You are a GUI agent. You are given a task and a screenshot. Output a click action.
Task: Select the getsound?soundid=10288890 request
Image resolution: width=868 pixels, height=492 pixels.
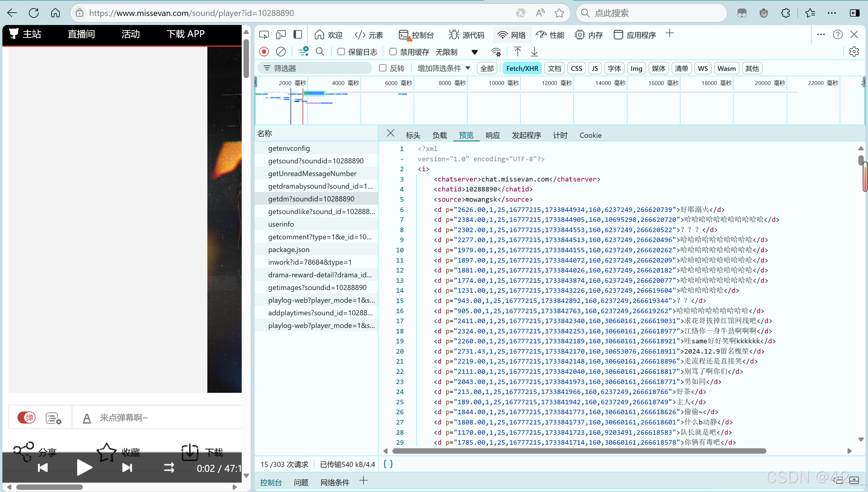pyautogui.click(x=316, y=161)
